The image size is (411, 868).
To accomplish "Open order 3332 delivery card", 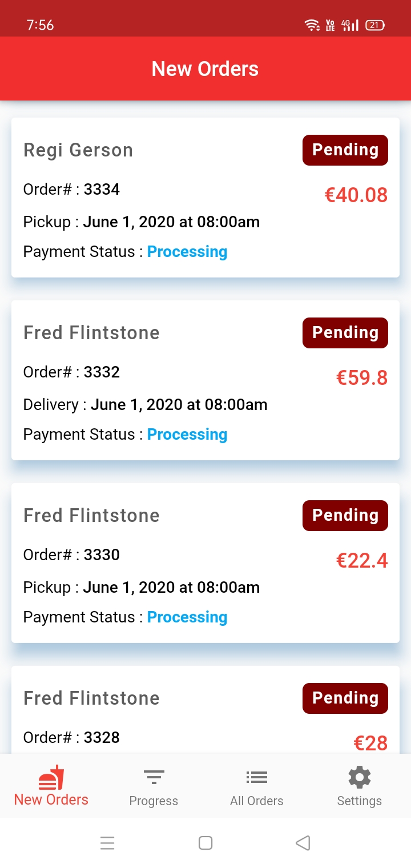I will pos(205,380).
